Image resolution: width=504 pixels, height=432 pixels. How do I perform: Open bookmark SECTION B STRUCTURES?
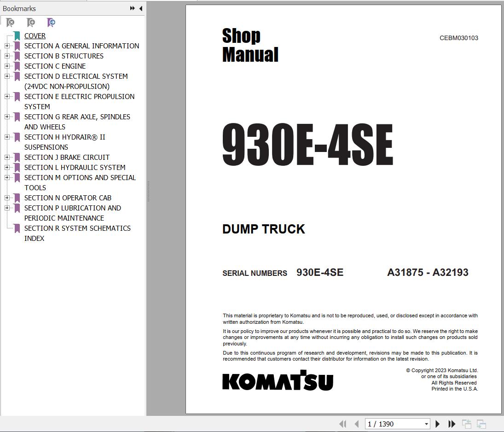[64, 56]
